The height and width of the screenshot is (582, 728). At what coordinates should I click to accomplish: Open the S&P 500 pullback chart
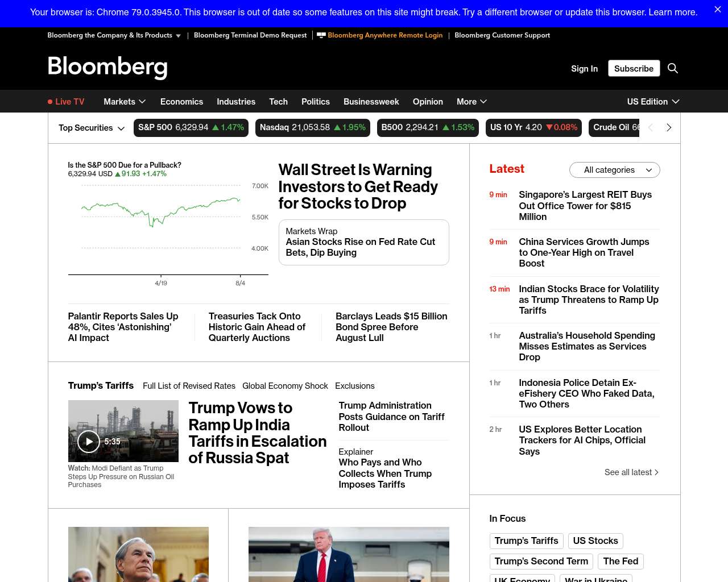[x=168, y=225]
